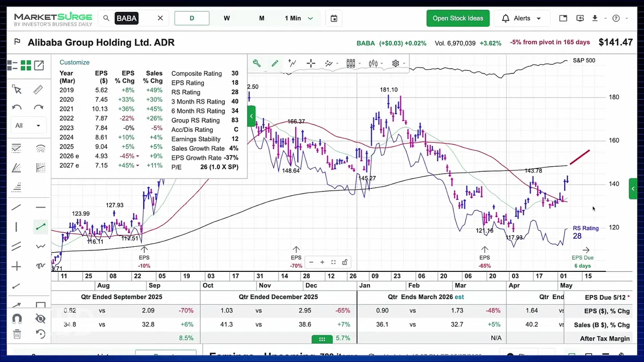Select the parallel lines channel tool
Viewport: 644px width, 362px height.
coord(17,246)
